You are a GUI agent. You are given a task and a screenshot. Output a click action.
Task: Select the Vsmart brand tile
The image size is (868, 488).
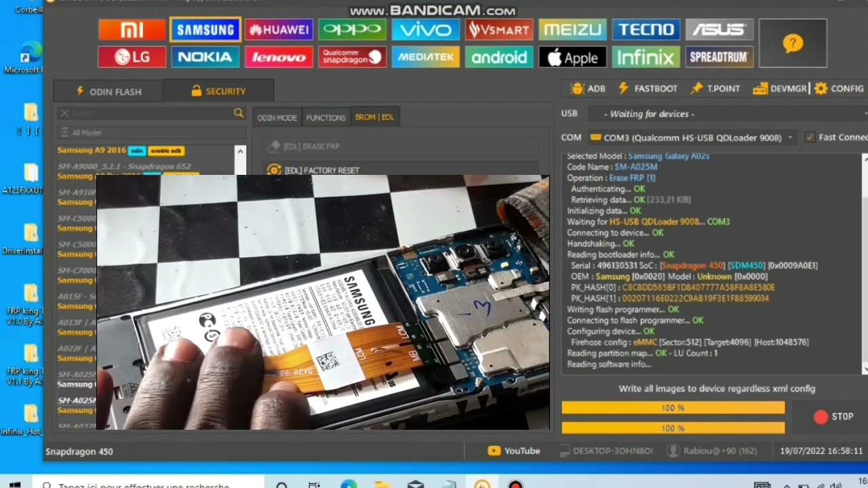(498, 29)
